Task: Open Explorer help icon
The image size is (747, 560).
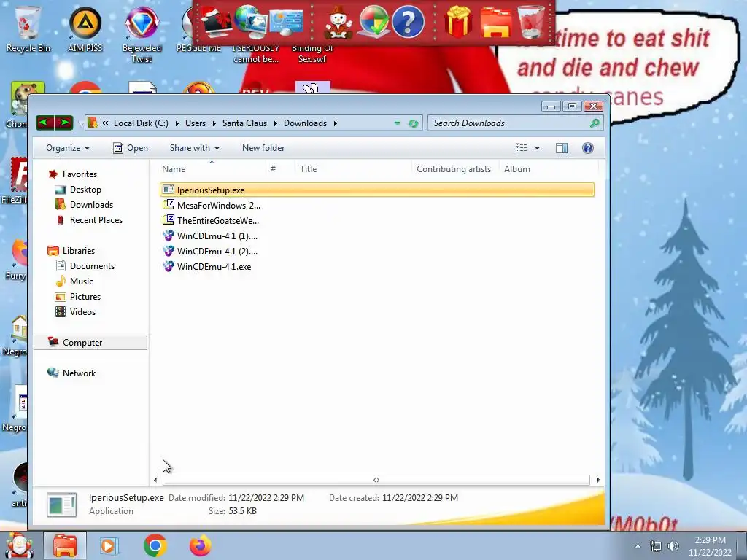Action: 588,148
